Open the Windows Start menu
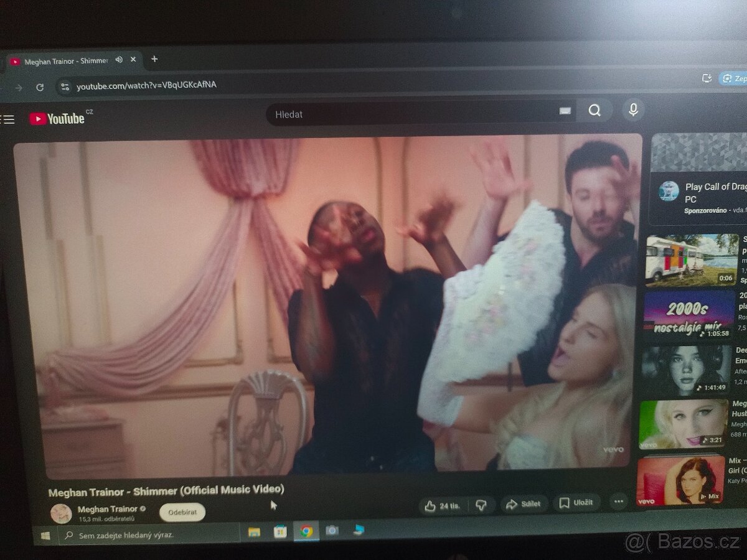The image size is (747, 560). click(45, 535)
